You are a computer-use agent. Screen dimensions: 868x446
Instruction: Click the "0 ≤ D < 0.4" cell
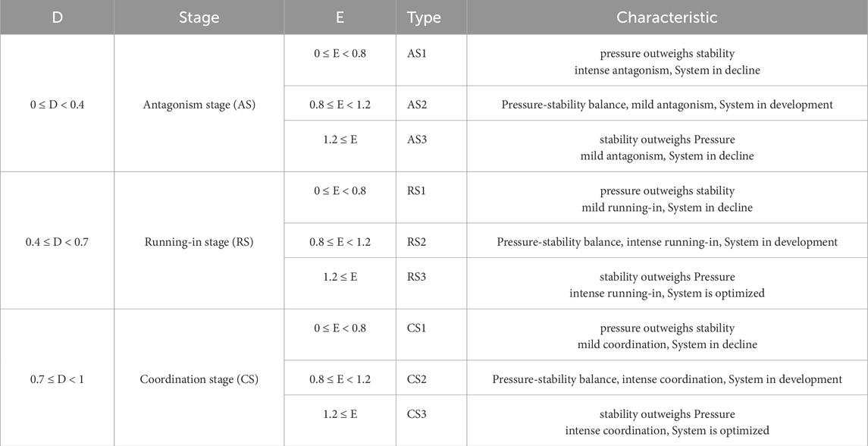point(57,105)
